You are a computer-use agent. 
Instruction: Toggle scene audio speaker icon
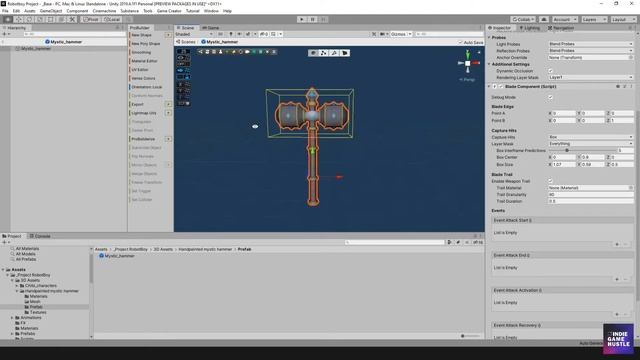[239, 34]
